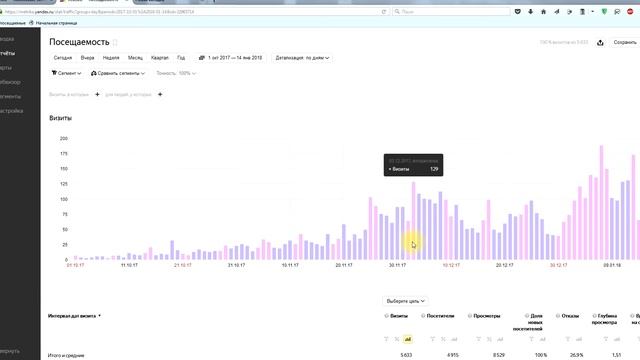This screenshot has width=640, height=360.
Task: Click the building-shaped extension icon in toolbar
Action: [582, 12]
